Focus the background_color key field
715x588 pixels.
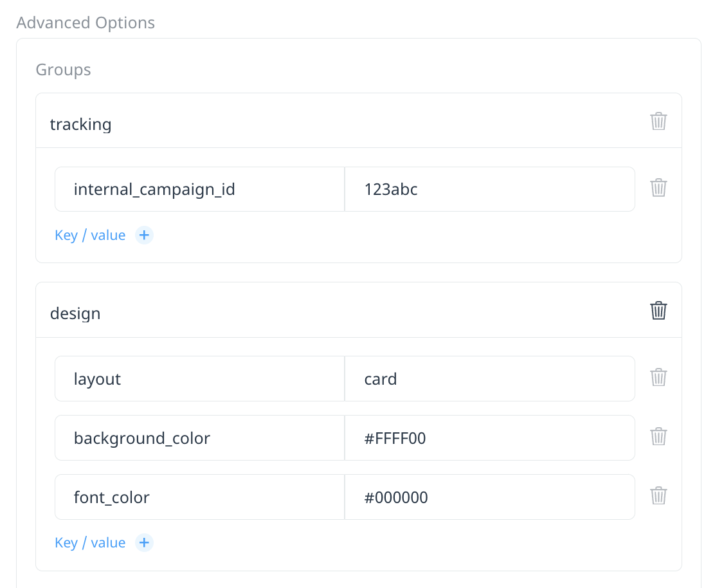pyautogui.click(x=200, y=438)
